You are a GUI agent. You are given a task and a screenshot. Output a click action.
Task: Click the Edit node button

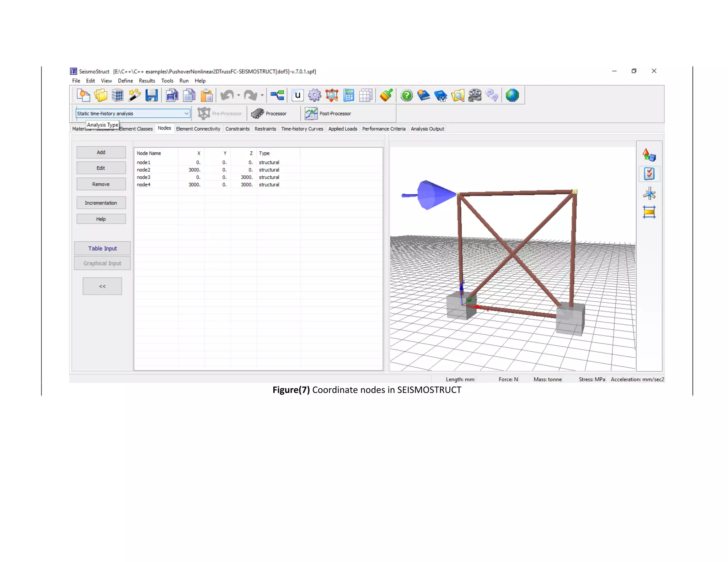pos(101,168)
